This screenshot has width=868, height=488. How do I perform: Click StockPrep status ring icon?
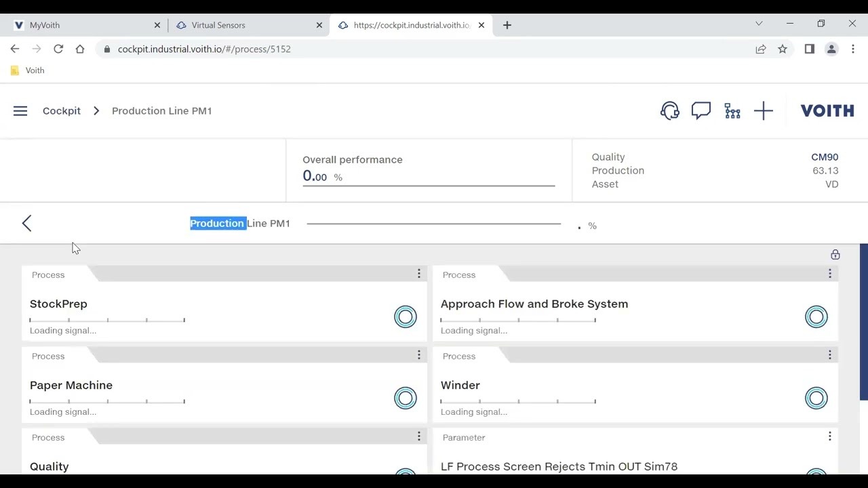[406, 317]
